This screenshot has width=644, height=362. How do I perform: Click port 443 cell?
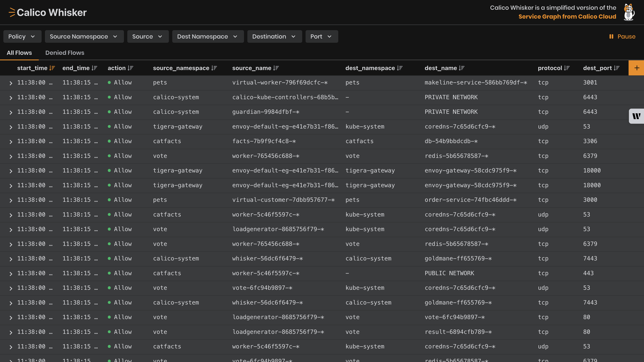588,273
